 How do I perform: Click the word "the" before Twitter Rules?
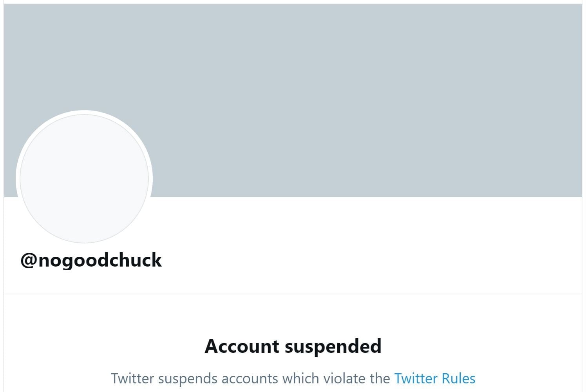(380, 379)
